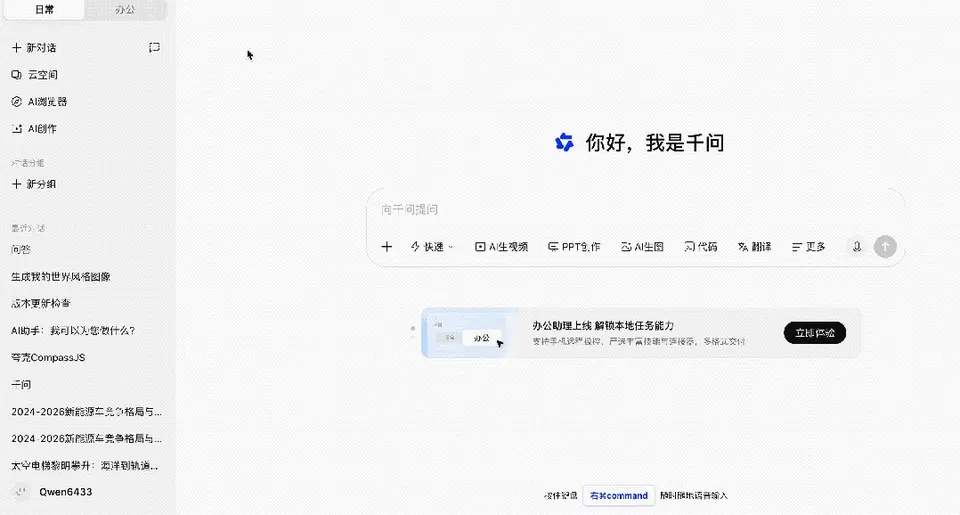The height and width of the screenshot is (515, 960).
Task: Click the microphone voice input icon
Action: click(x=857, y=247)
